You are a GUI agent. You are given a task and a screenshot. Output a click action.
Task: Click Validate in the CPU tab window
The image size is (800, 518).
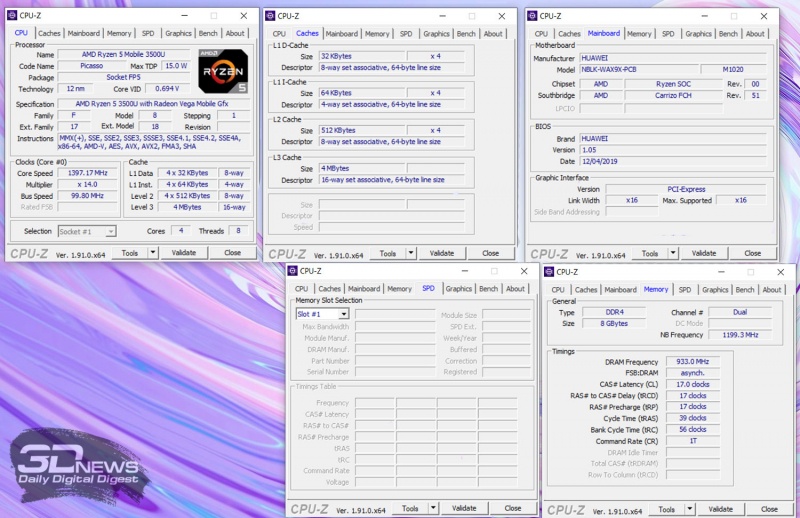184,253
